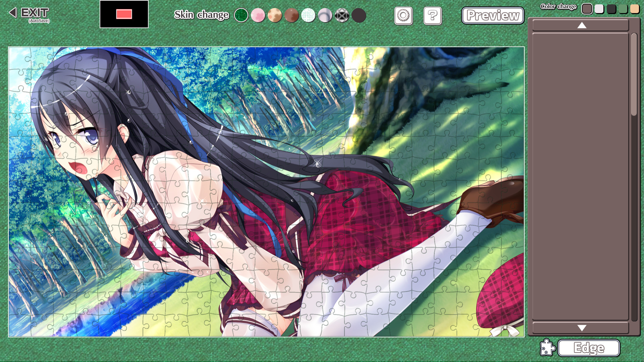644x362 pixels.
Task: Apply the dark Color change swatch
Action: 611,9
